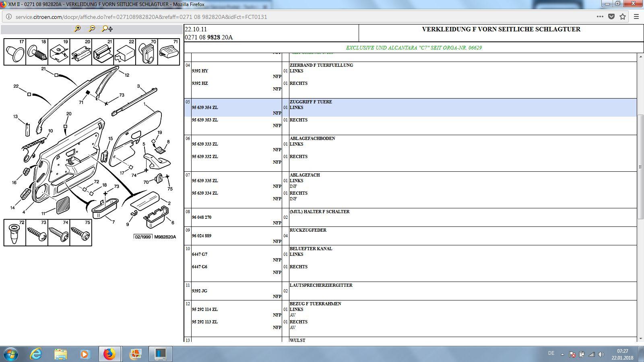Screen dimensions: 644x362
Task: Click the monitor icon on the taskbar
Action: point(161,354)
